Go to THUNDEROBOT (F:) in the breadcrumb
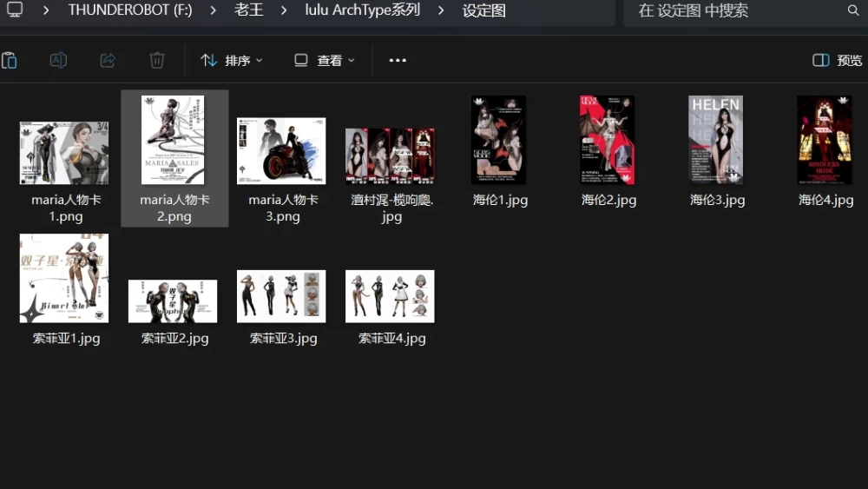The width and height of the screenshot is (868, 489). (x=130, y=10)
